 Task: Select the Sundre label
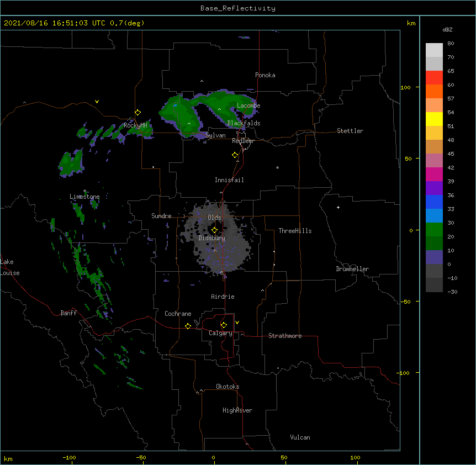click(x=161, y=216)
